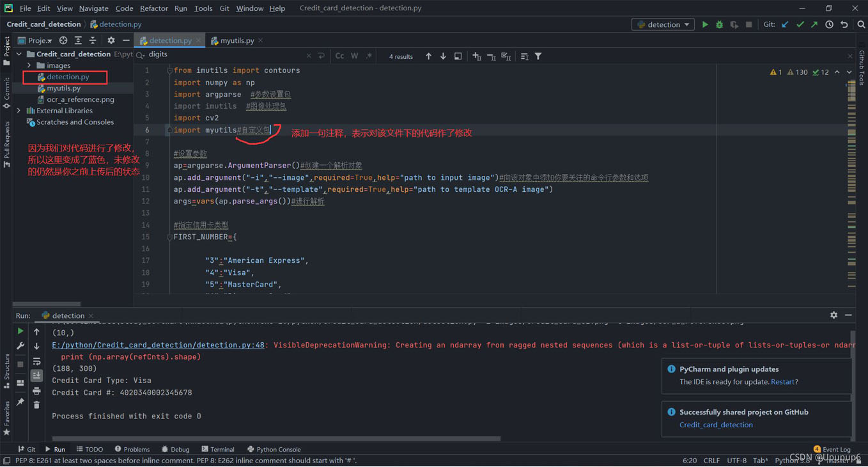Start debugging with the green bug icon

(719, 24)
